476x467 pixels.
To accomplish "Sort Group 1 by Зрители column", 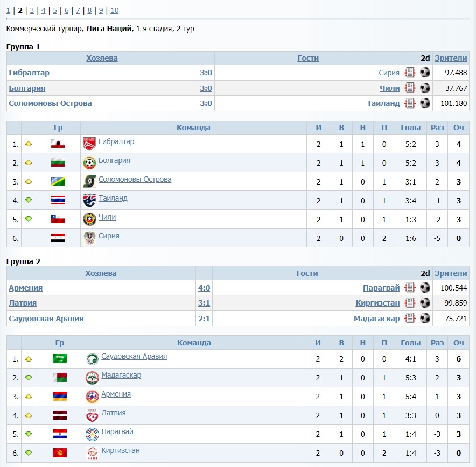I will pos(451,58).
